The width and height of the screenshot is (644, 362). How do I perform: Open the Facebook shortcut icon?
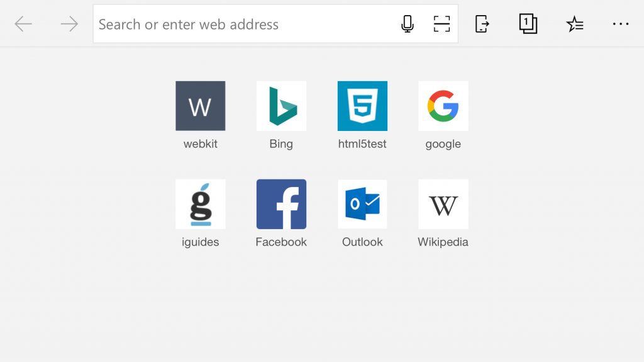tap(281, 204)
